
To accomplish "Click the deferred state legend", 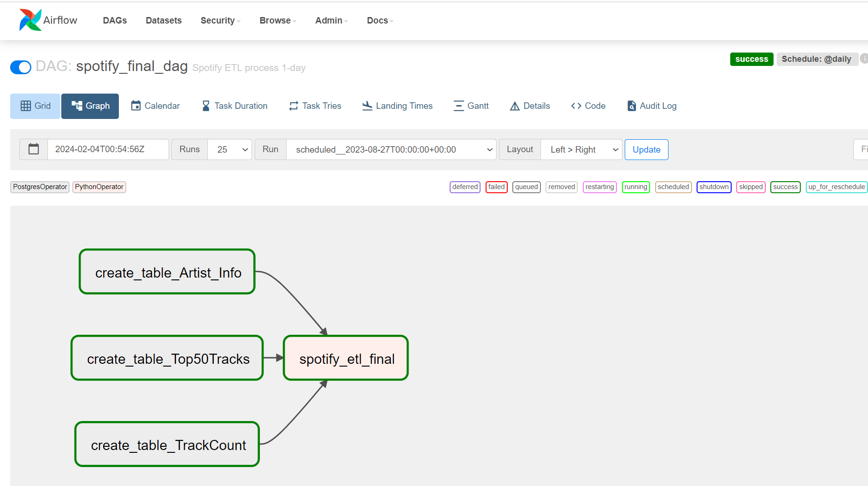I will click(465, 187).
